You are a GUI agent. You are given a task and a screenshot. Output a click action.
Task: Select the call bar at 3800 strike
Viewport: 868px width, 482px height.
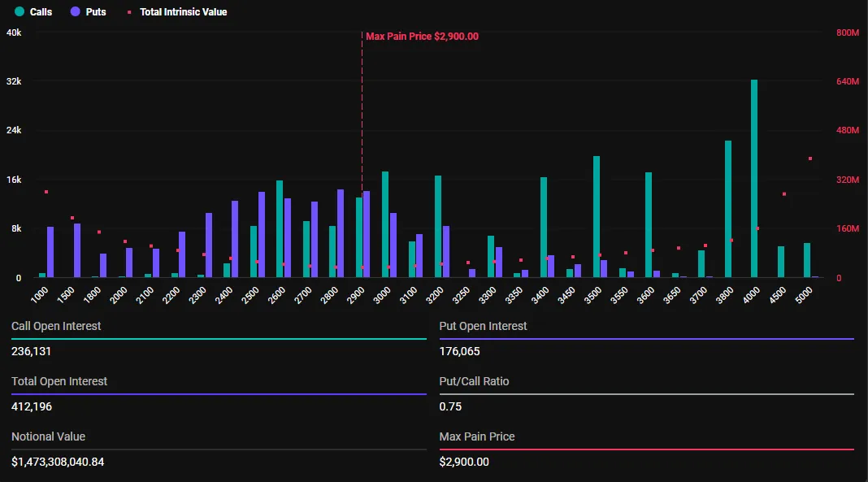click(728, 209)
